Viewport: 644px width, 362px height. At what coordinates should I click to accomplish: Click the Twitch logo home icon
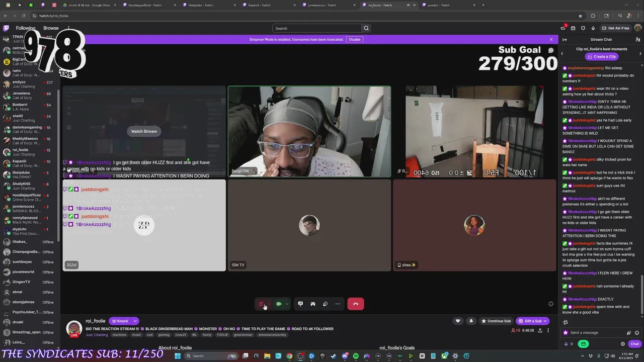6,28
